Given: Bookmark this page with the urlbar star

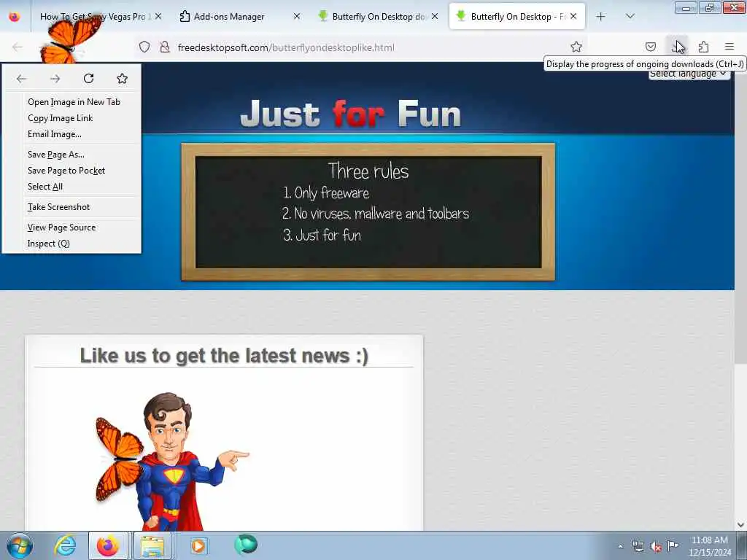Looking at the screenshot, I should (x=576, y=47).
